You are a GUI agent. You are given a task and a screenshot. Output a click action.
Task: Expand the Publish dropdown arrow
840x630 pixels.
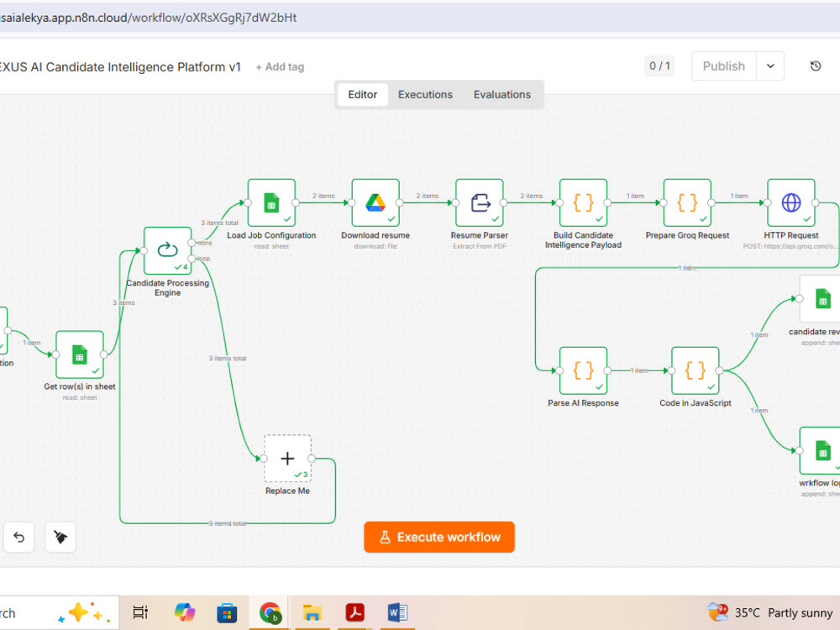pos(770,66)
